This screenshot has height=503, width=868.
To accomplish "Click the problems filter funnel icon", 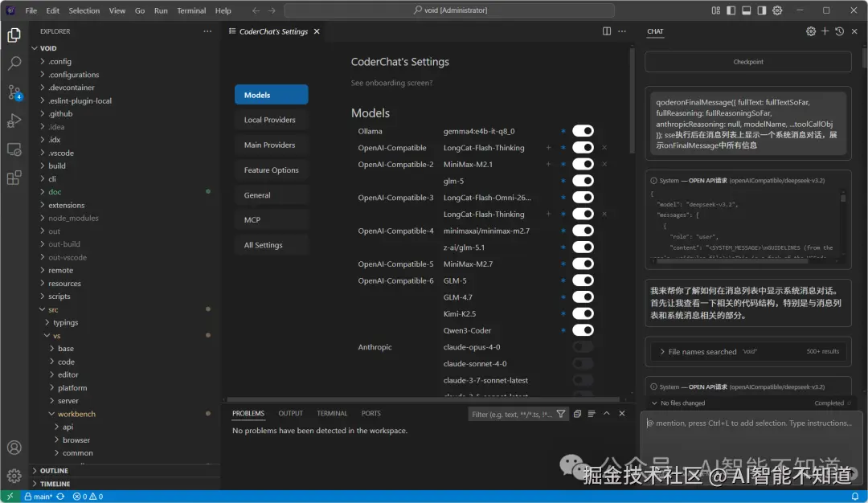I will (x=561, y=414).
